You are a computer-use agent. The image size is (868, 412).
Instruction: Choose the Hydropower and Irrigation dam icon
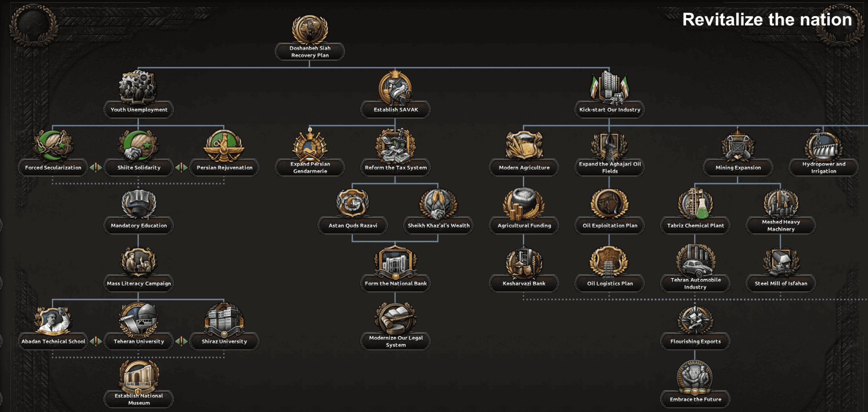coord(823,145)
